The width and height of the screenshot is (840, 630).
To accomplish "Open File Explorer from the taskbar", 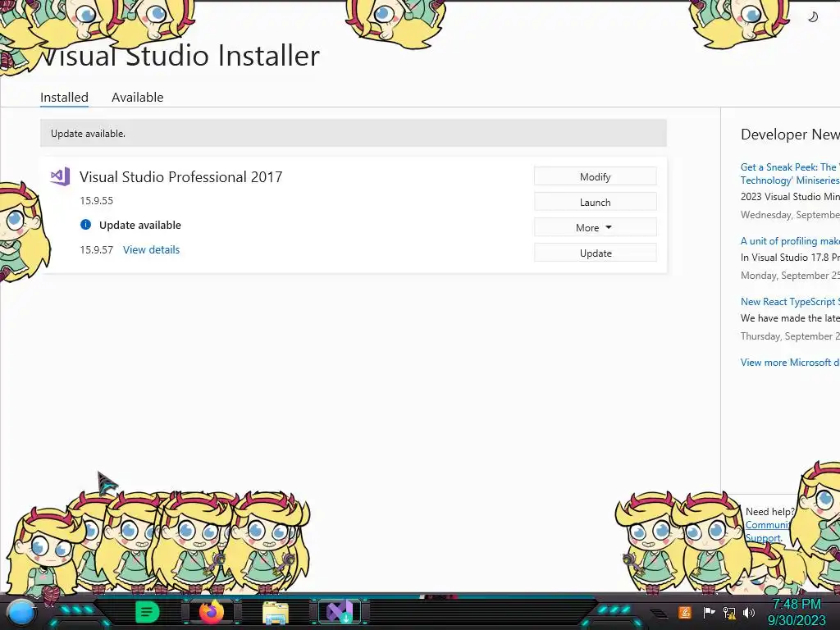I will [276, 612].
